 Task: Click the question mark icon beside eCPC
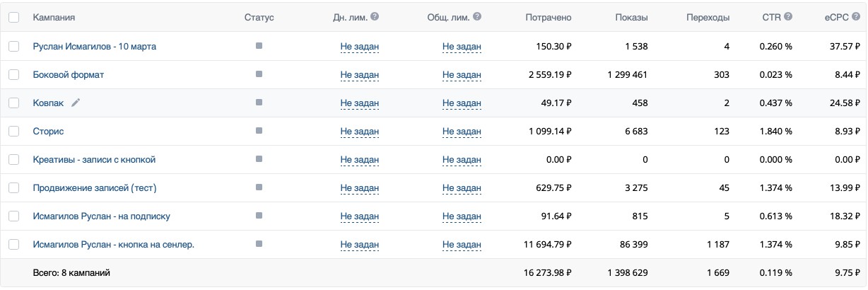coord(859,17)
